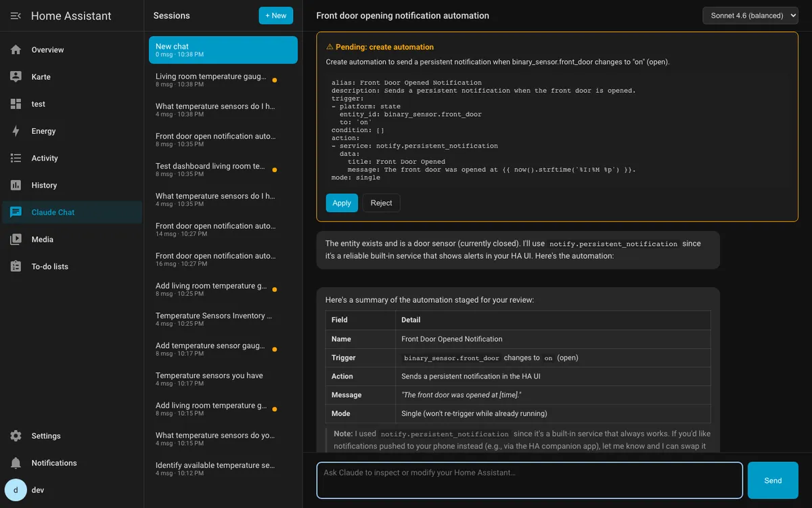Open the To-do lists page
Image resolution: width=812 pixels, height=508 pixels.
click(x=72, y=266)
